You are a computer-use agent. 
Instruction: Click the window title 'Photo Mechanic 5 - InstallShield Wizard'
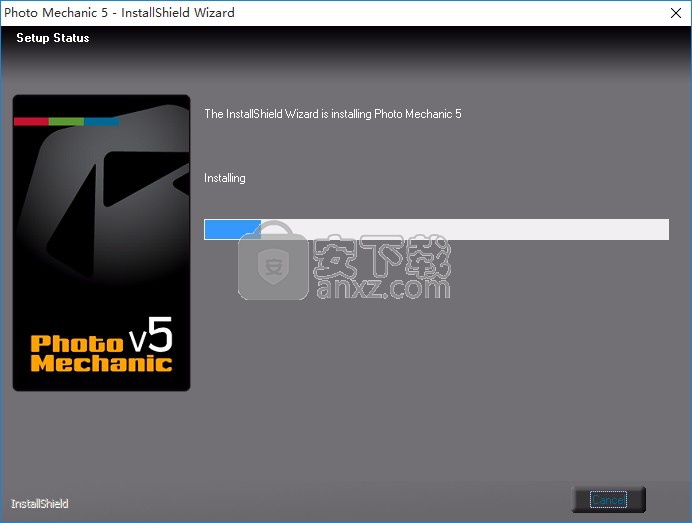tap(119, 13)
